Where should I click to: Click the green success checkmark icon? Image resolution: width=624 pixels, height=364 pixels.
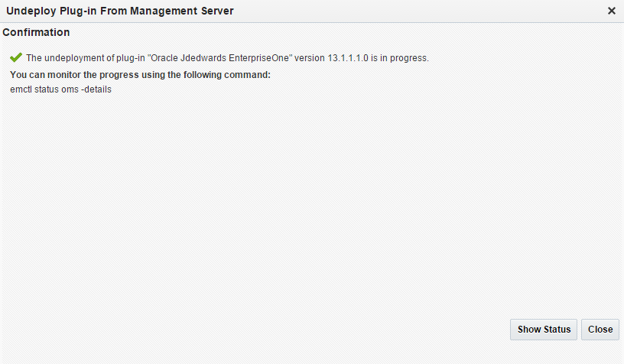16,57
